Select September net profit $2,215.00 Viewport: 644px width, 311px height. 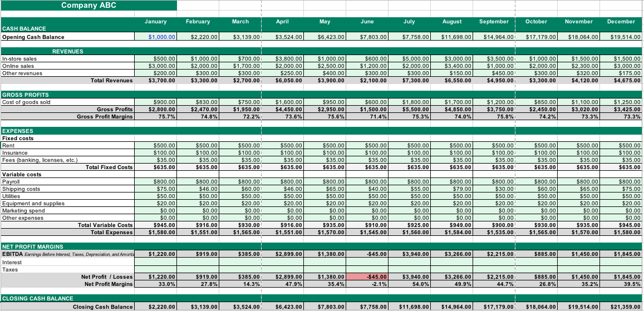(494, 277)
